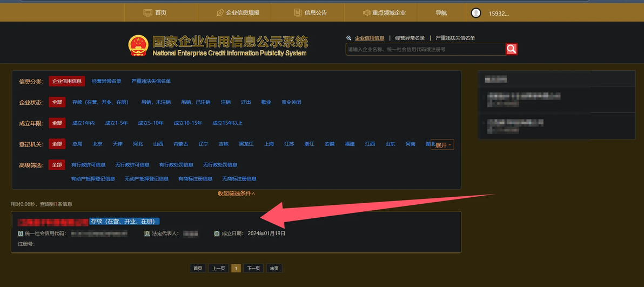Filter by 有商标注册信息
644x287 pixels.
coord(196,179)
